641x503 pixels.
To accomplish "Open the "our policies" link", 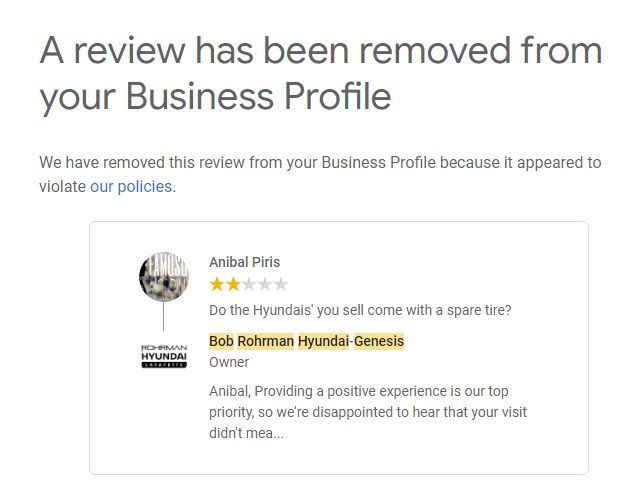I will click(132, 186).
